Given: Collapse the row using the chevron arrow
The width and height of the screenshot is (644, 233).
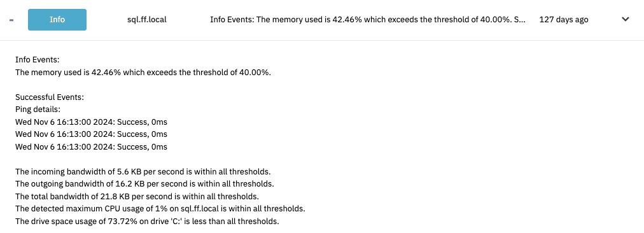Looking at the screenshot, I should [x=626, y=19].
